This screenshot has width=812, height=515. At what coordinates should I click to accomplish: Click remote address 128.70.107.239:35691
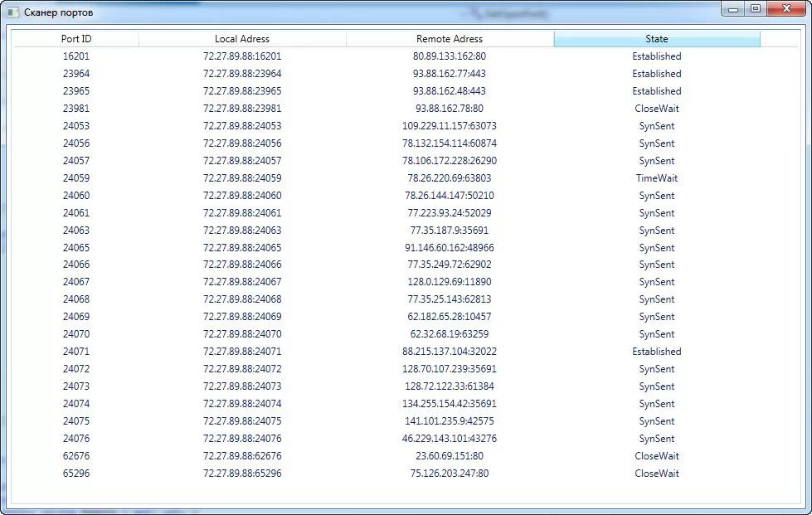(450, 368)
